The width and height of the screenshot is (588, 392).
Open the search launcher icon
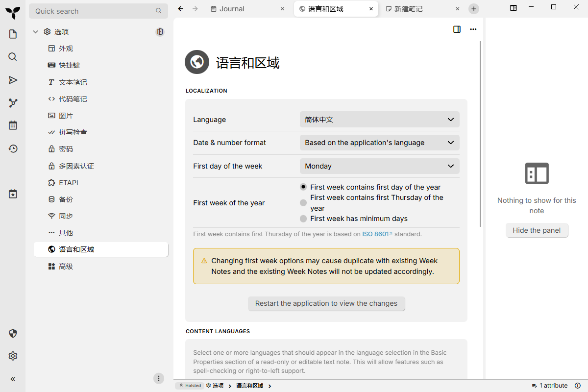12,56
